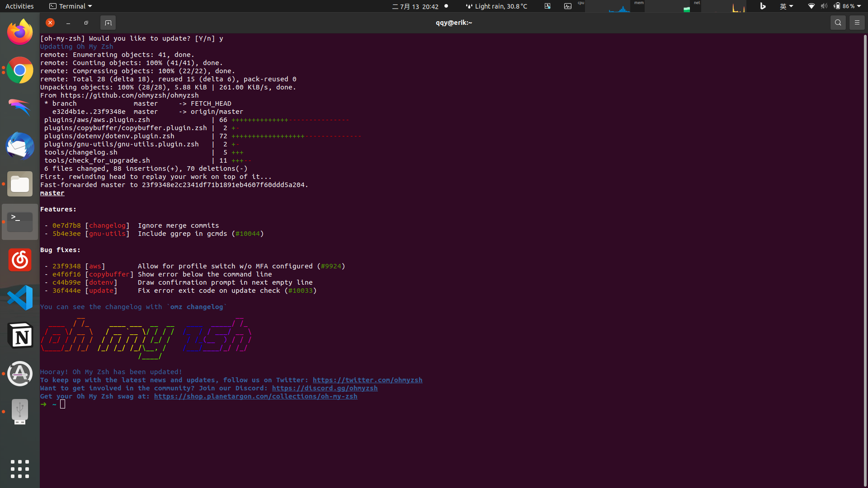This screenshot has width=868, height=488.
Task: Click commit hash c44b99e
Action: point(66,282)
